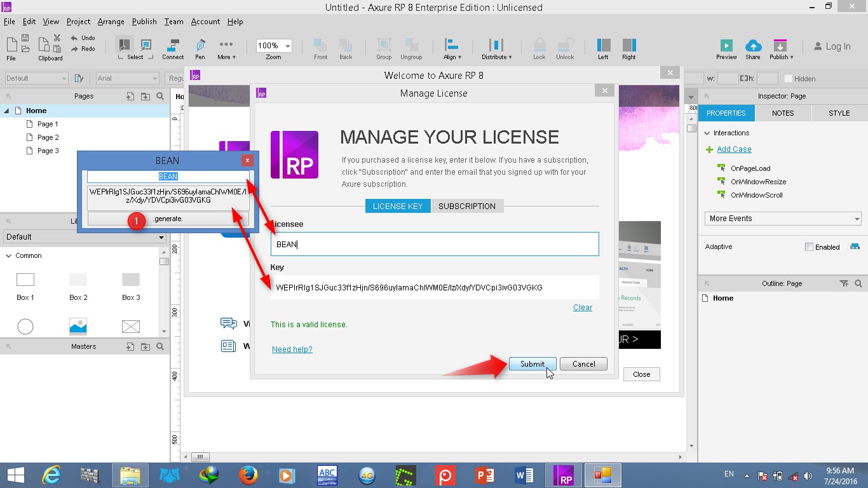Open the Publish toolbar dropdown
868x488 pixels.
[781, 57]
